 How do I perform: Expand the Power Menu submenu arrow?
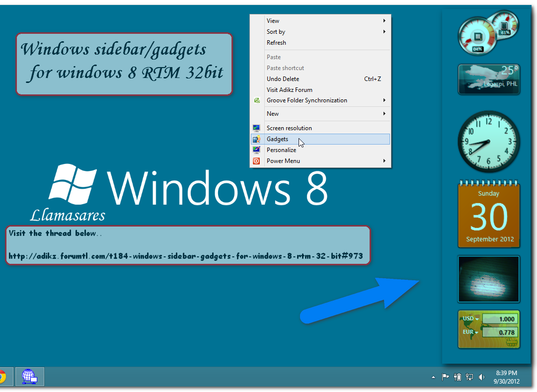[384, 160]
